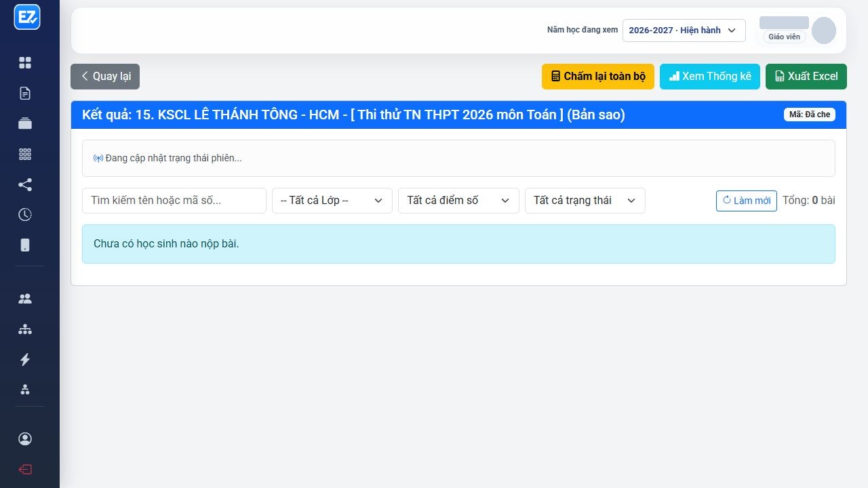Open the mobile phone sidebar icon
This screenshot has height=488, width=868.
point(25,245)
